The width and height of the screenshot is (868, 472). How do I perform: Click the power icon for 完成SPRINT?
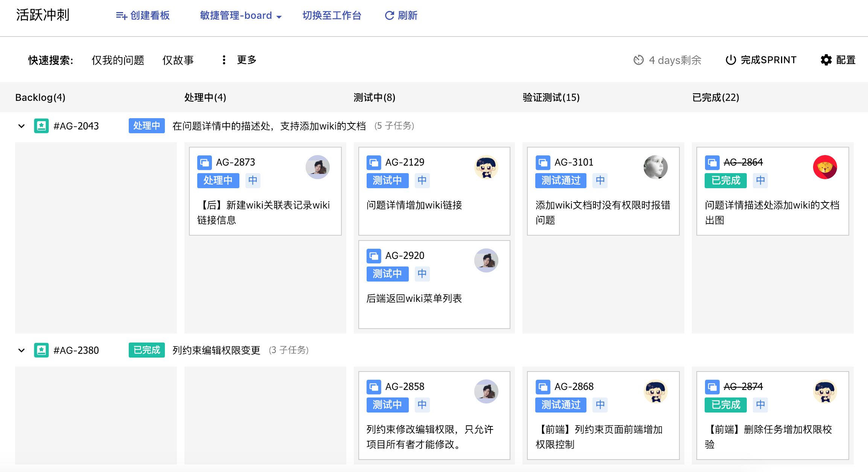[x=731, y=60]
